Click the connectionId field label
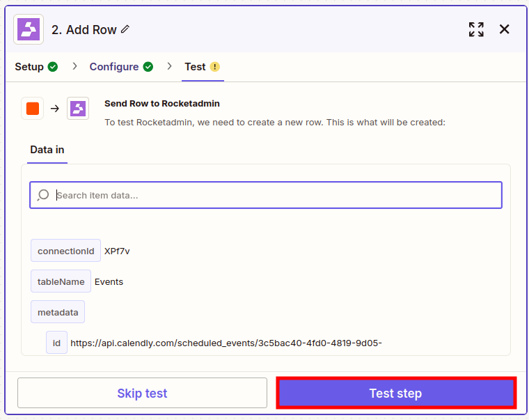The image size is (529, 420). [x=66, y=251]
